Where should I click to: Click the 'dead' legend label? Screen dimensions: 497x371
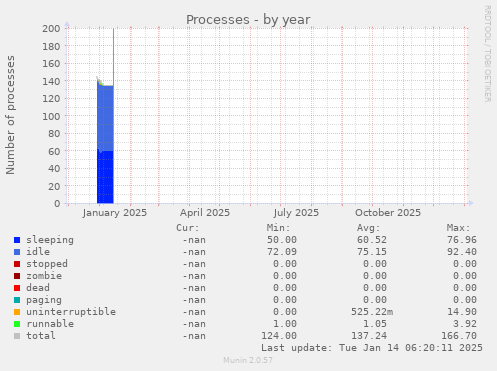tap(38, 288)
